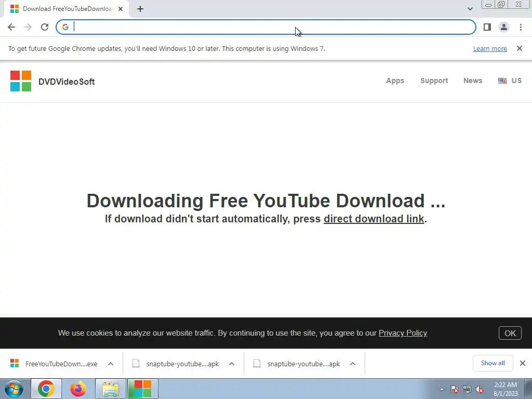The image size is (532, 399).
Task: Open DVDVideoSoft app in taskbar
Action: tap(142, 389)
